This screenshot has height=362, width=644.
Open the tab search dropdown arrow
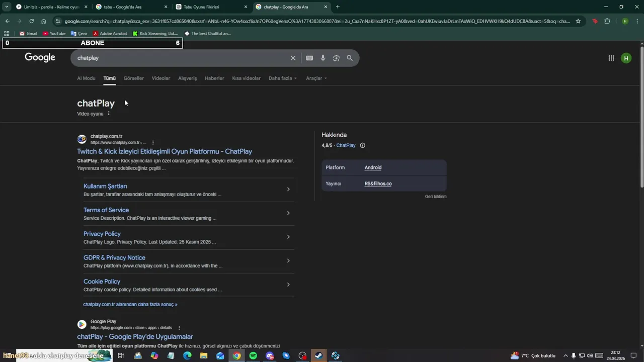coord(6,7)
